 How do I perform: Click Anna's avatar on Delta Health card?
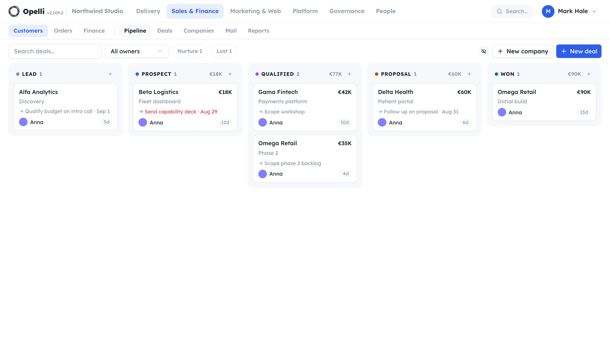(x=382, y=122)
